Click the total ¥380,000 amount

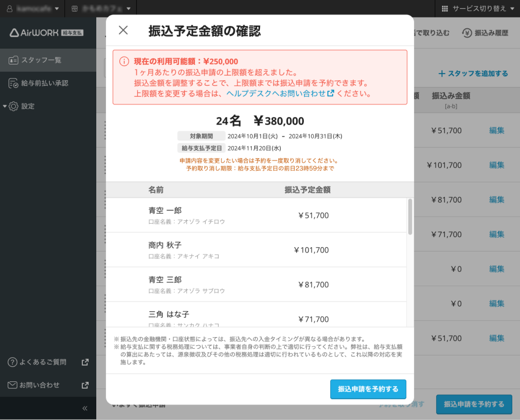pyautogui.click(x=279, y=121)
